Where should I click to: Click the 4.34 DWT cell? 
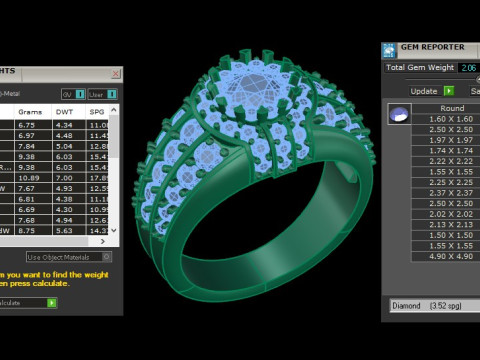pos(69,125)
